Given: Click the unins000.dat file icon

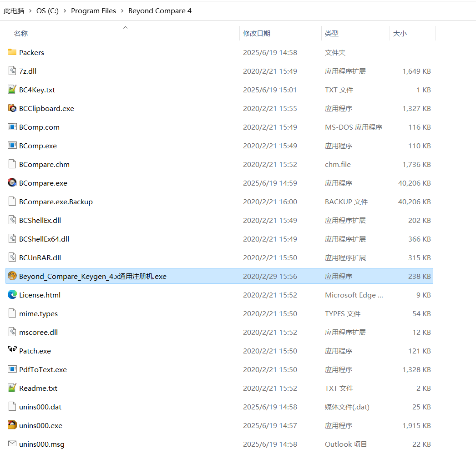Looking at the screenshot, I should coord(12,407).
